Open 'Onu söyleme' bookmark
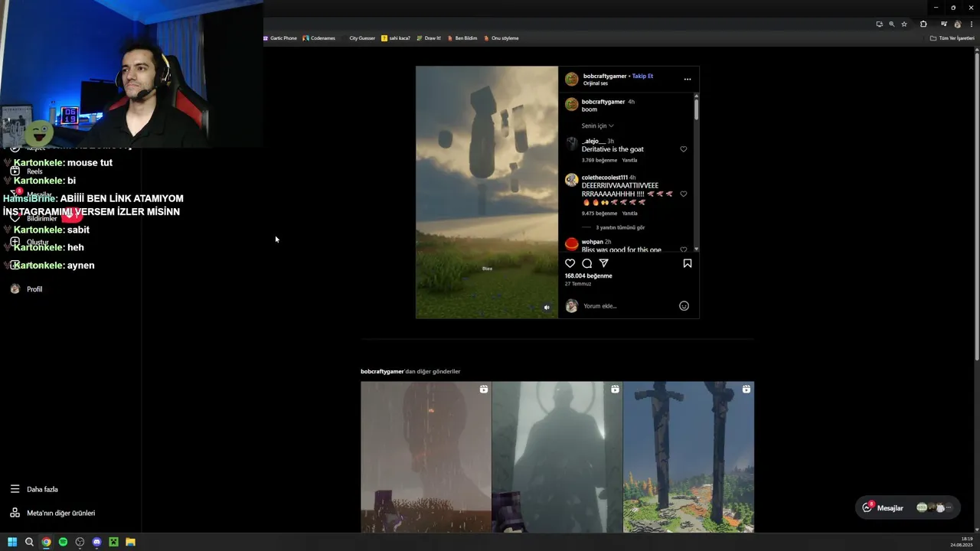The height and width of the screenshot is (551, 980). 501,37
